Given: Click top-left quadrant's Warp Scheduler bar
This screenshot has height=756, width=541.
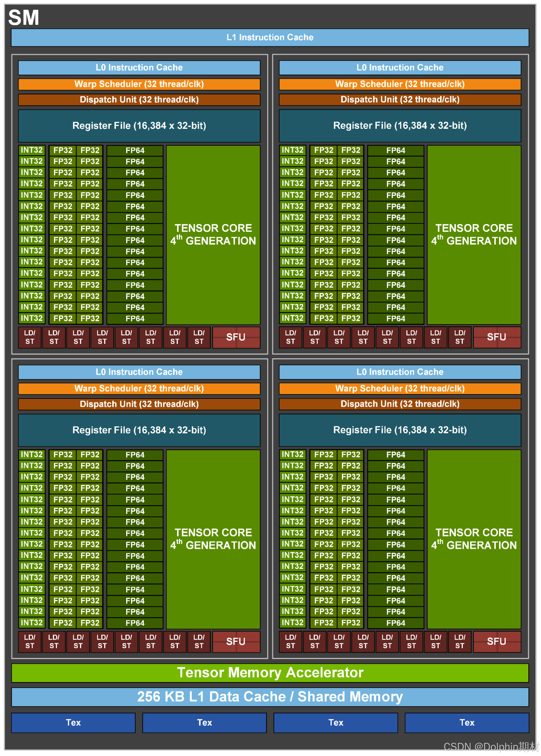Looking at the screenshot, I should coord(139,84).
